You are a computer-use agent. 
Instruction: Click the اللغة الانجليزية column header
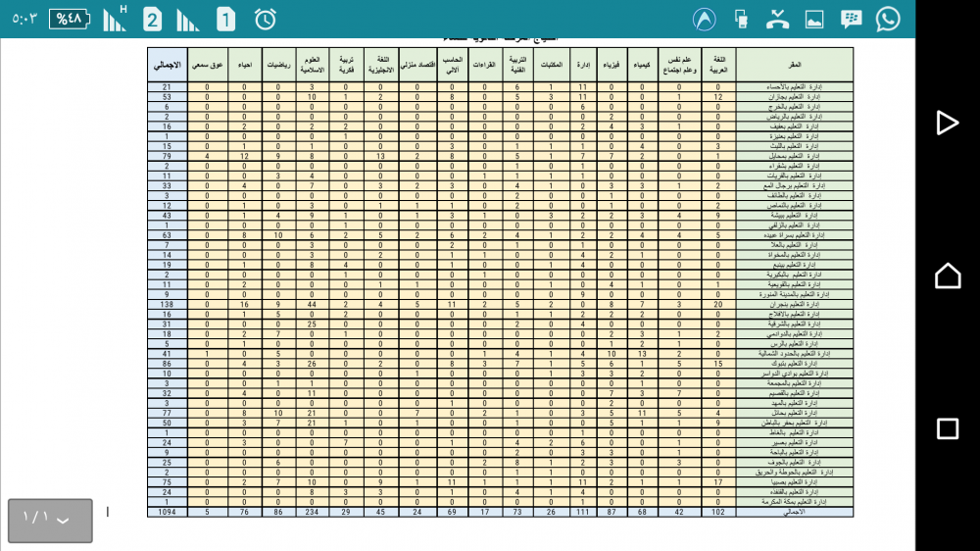pos(380,65)
